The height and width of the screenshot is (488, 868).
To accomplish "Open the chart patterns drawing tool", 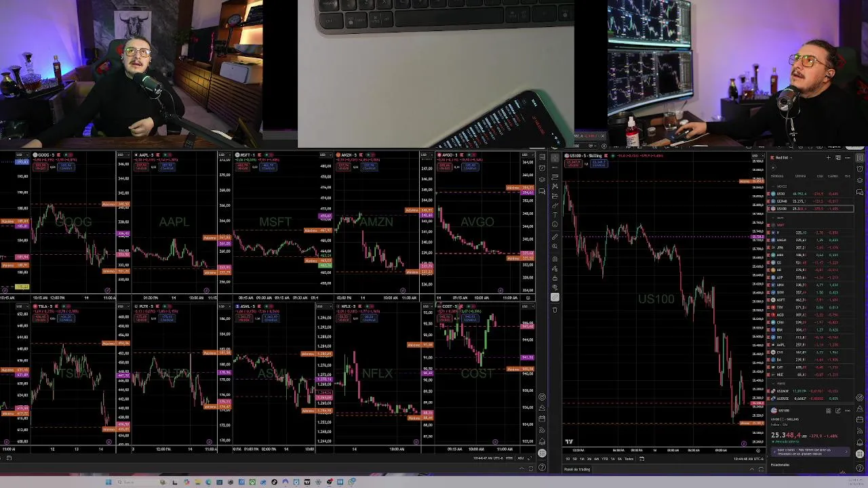I will (555, 186).
